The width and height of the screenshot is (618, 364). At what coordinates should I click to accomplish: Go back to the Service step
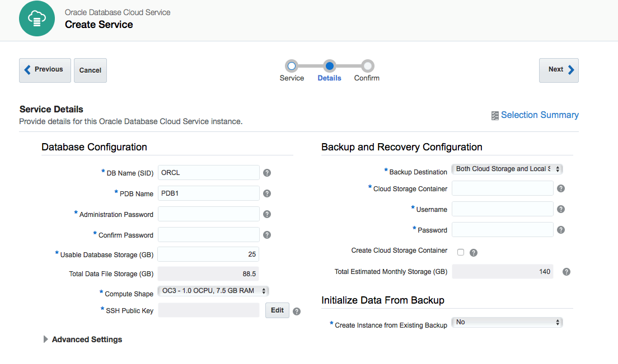coord(292,64)
